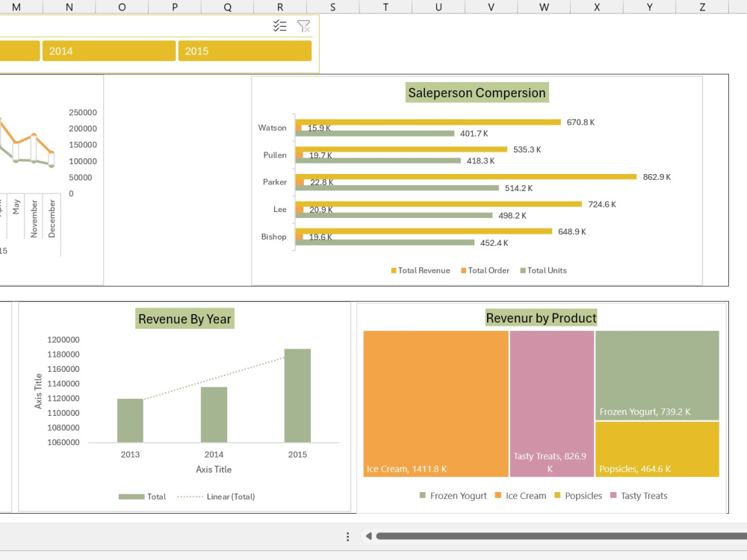The height and width of the screenshot is (560, 747).
Task: Click the Revenur by Product chart title
Action: pyautogui.click(x=541, y=317)
